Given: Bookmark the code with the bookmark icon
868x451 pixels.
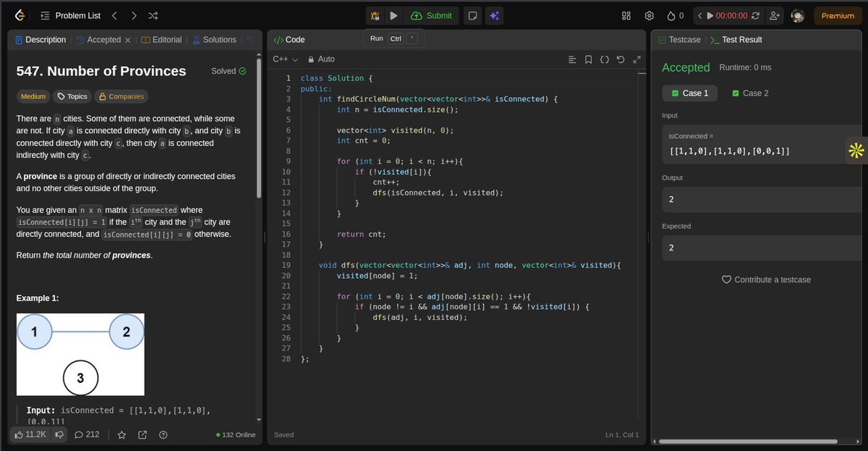Looking at the screenshot, I should 588,59.
